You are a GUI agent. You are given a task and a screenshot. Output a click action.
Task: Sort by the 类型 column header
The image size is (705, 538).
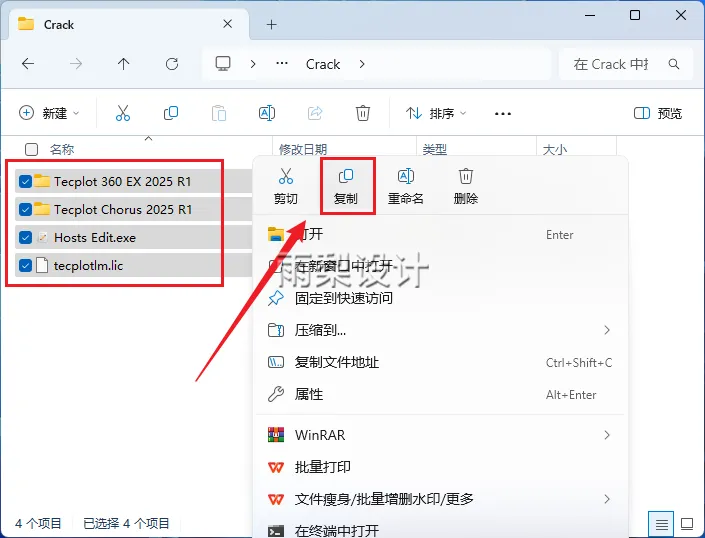(x=435, y=149)
